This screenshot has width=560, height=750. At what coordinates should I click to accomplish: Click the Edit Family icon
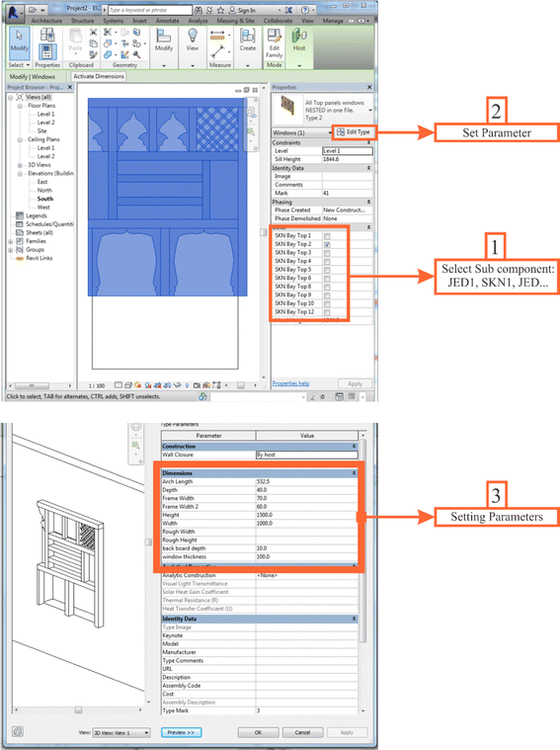[274, 43]
